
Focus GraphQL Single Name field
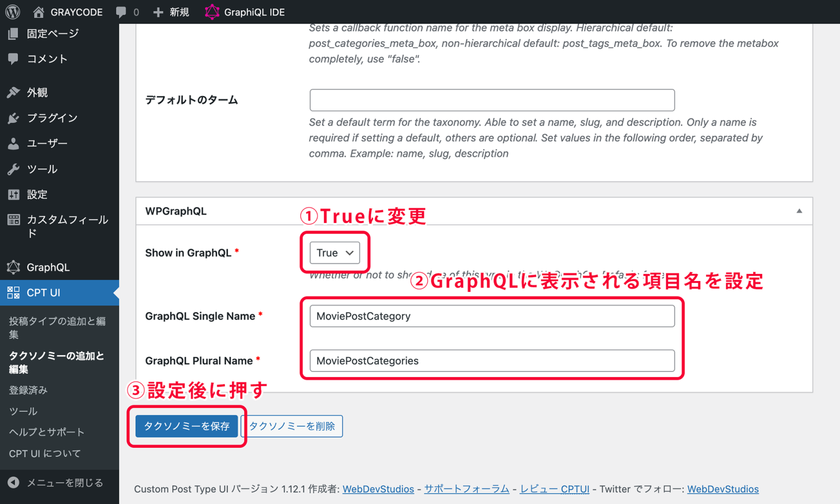point(492,316)
